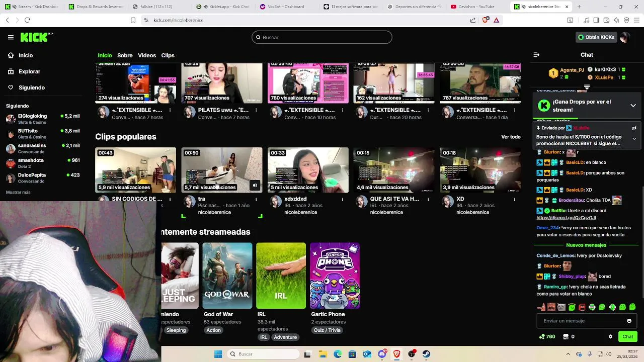This screenshot has height=362, width=644.
Task: Click the Action tag under God of War
Action: coord(213,330)
